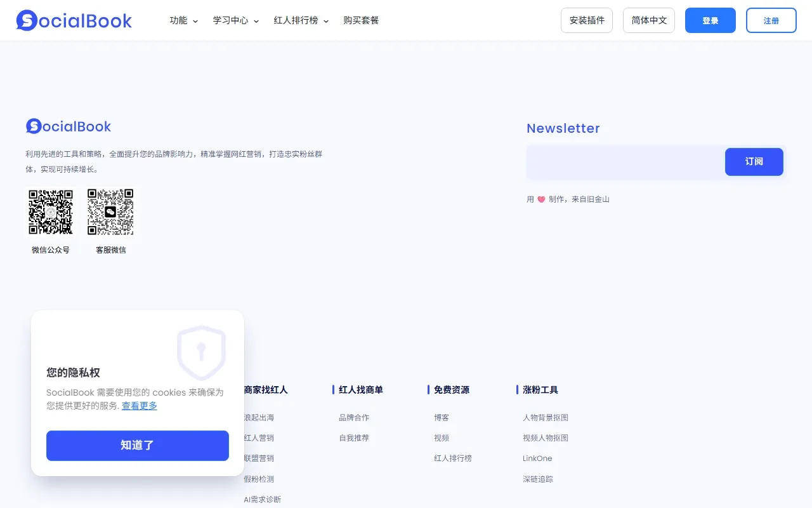This screenshot has height=508, width=812.
Task: Open the 简体中文 language selector
Action: [649, 20]
